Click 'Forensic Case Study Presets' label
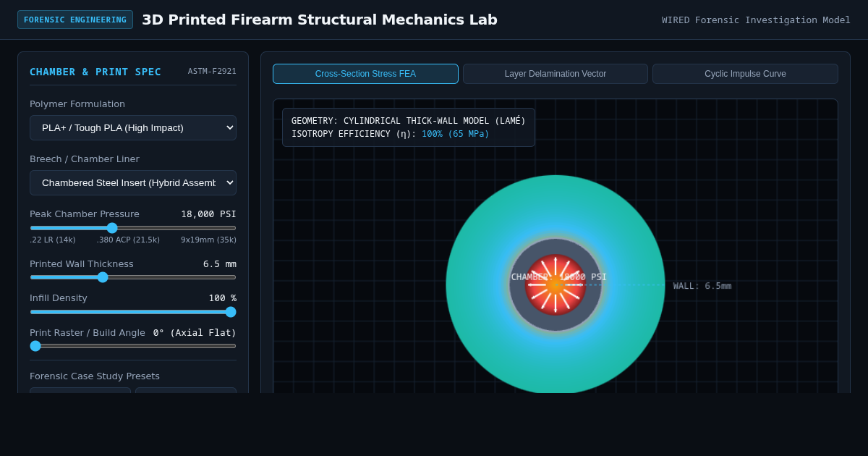The width and height of the screenshot is (868, 456). point(95,376)
